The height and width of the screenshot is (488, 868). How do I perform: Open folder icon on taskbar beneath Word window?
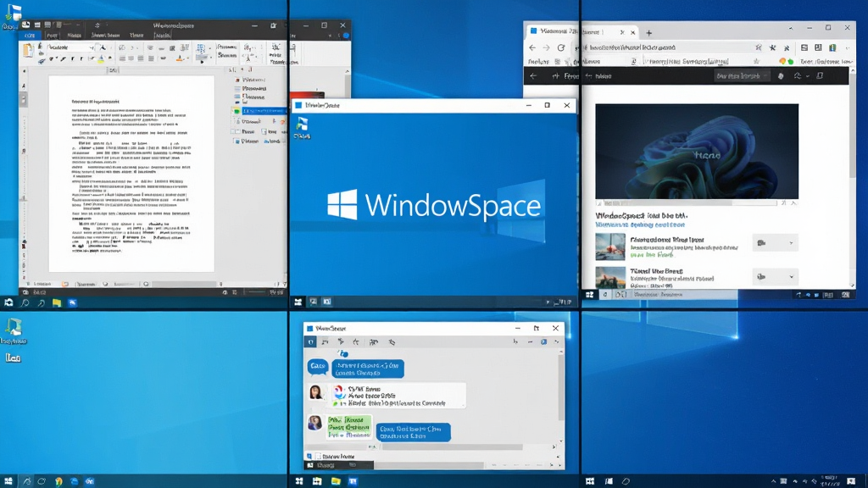coord(57,302)
